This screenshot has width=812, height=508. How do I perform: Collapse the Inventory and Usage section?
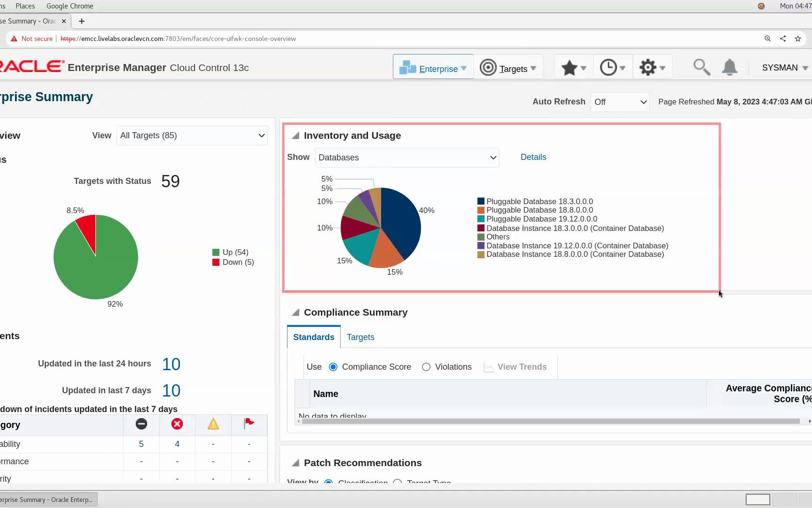pyautogui.click(x=296, y=135)
